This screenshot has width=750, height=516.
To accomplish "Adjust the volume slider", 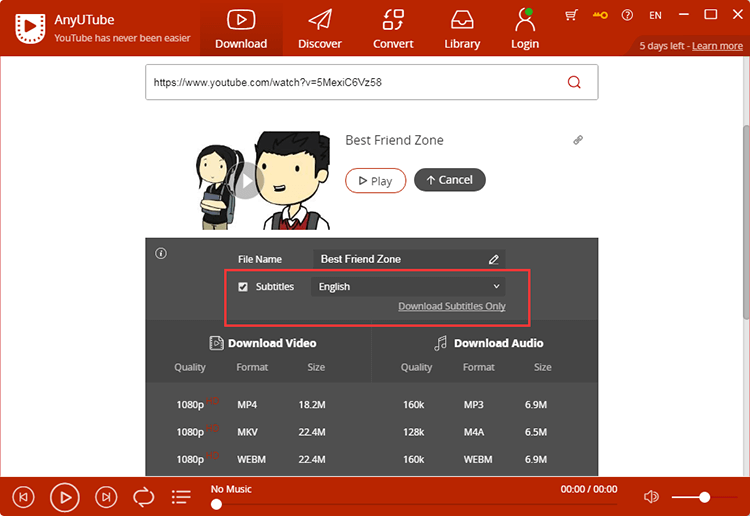I will [704, 497].
